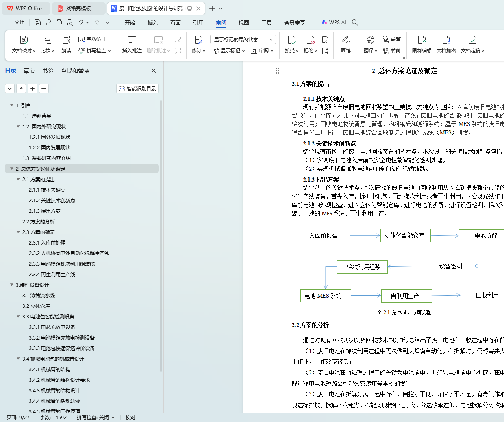Click 文档加密 document encryption icon

tap(446, 40)
